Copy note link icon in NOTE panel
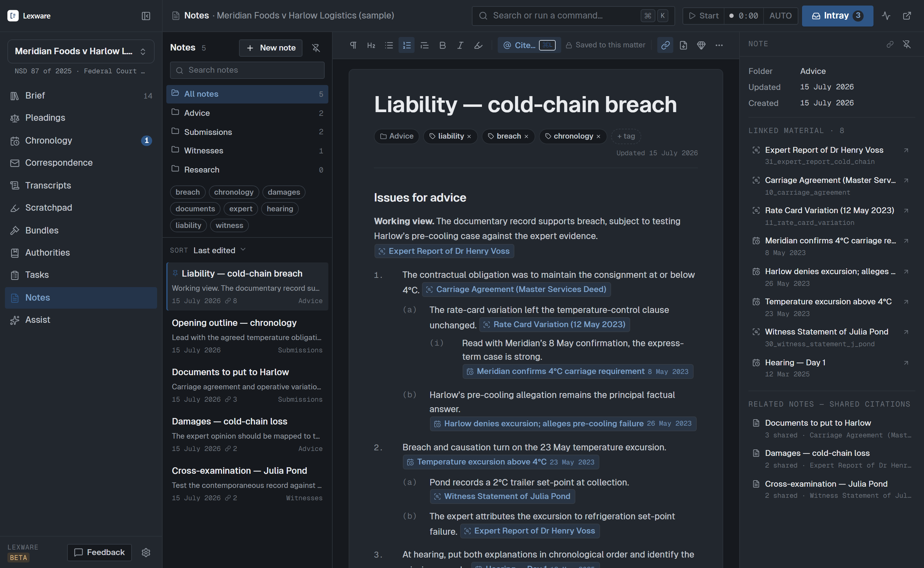Viewport: 924px width, 568px height. (890, 44)
